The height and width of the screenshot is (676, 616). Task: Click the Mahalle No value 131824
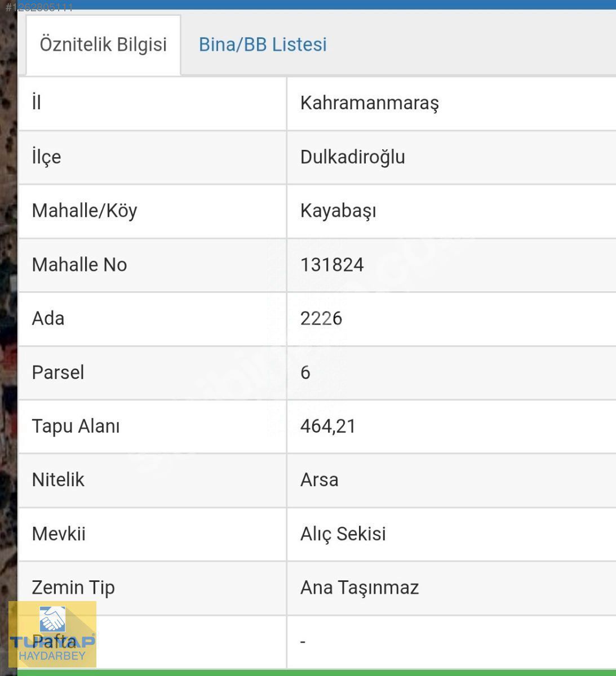pos(332,265)
